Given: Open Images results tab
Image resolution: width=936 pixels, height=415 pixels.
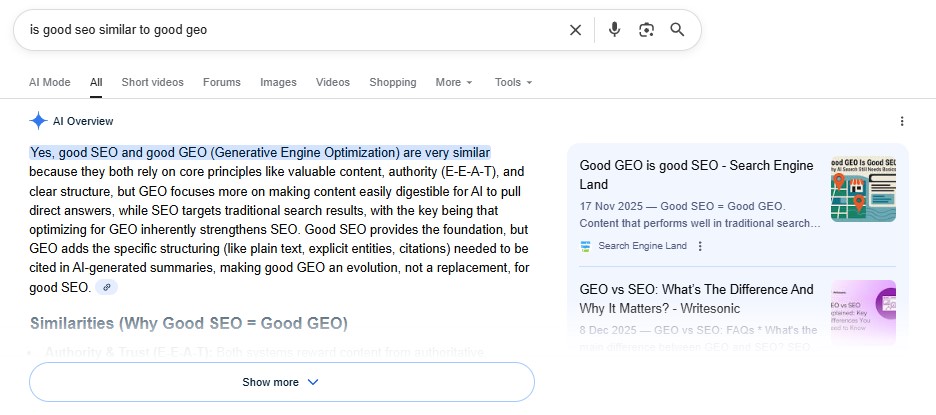Looking at the screenshot, I should [x=278, y=82].
